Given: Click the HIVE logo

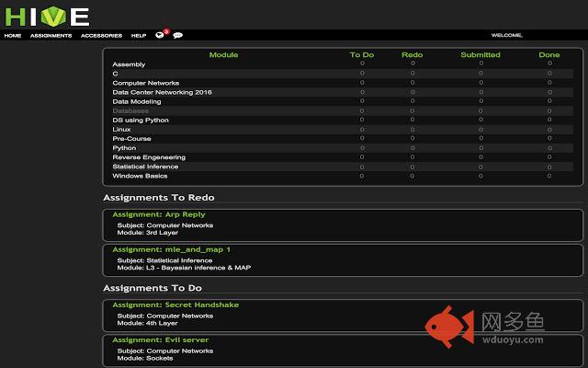Looking at the screenshot, I should 46,15.
